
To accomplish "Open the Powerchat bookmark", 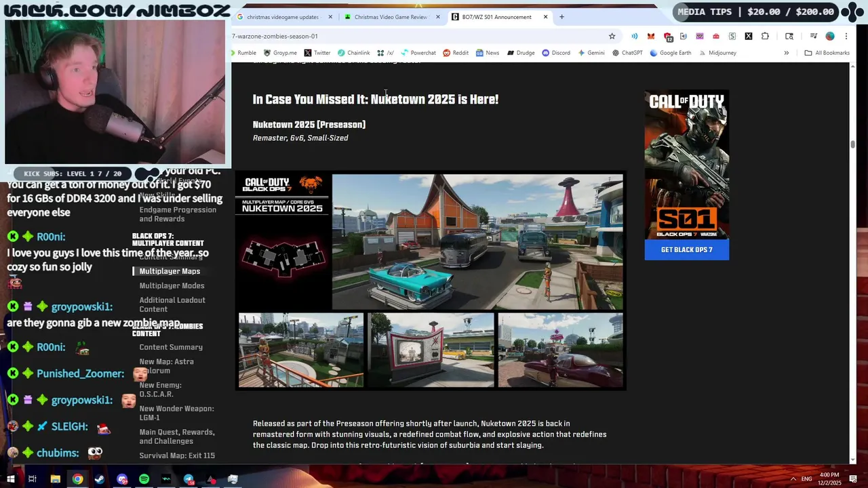I will point(418,53).
